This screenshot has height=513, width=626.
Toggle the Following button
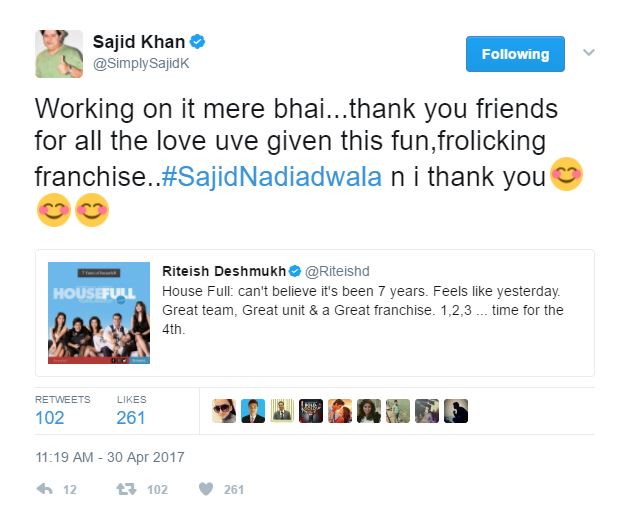pos(515,54)
